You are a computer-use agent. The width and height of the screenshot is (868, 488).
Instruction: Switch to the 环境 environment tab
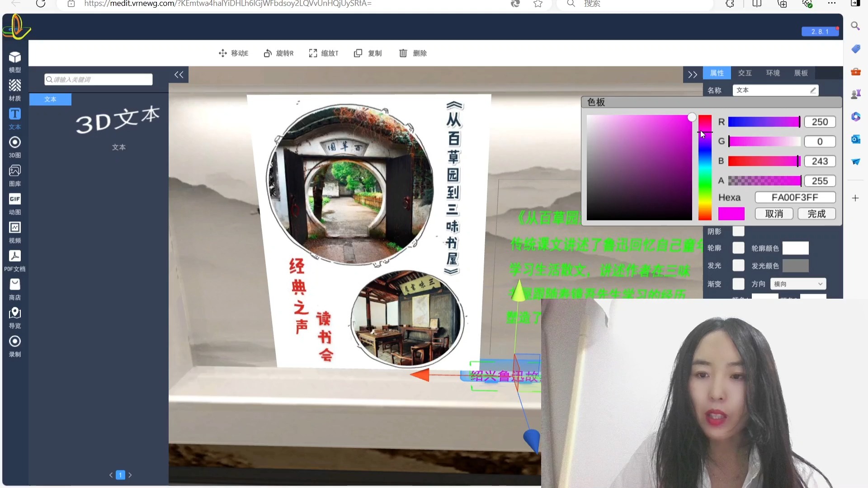tap(773, 73)
